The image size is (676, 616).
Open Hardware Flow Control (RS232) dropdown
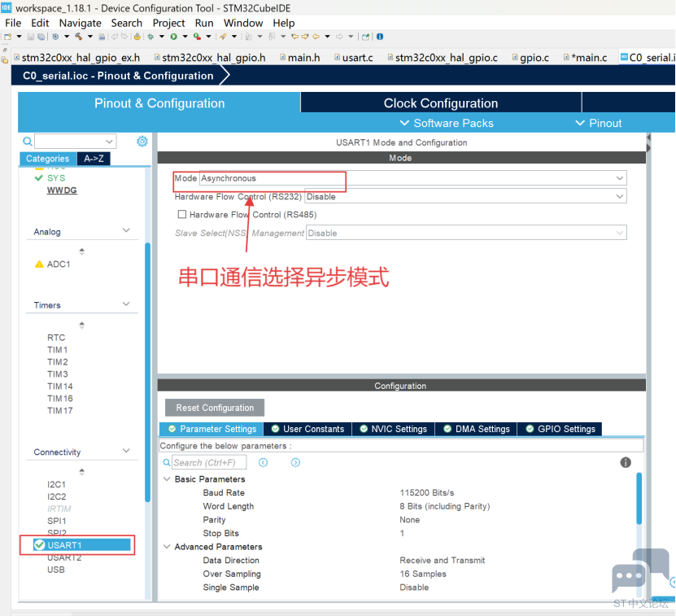coord(620,197)
